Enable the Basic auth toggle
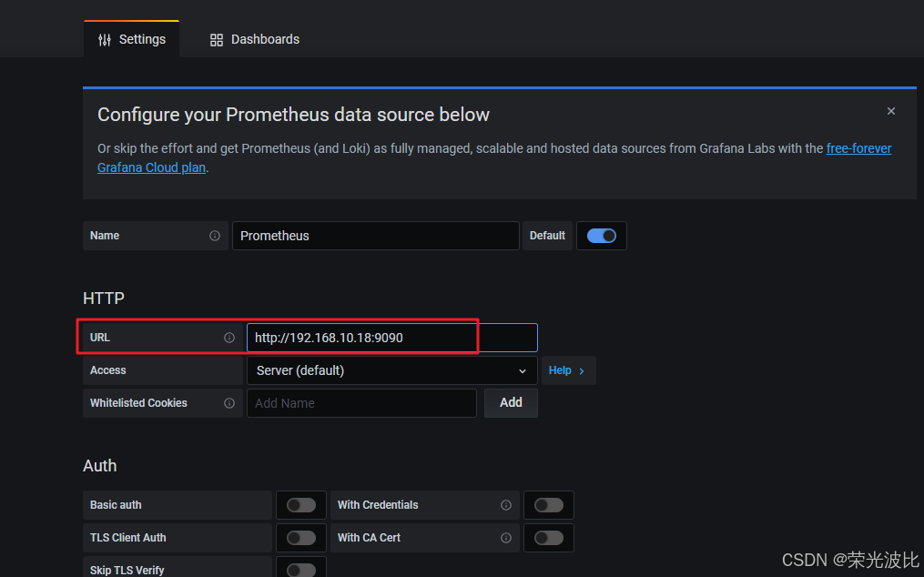 [301, 505]
